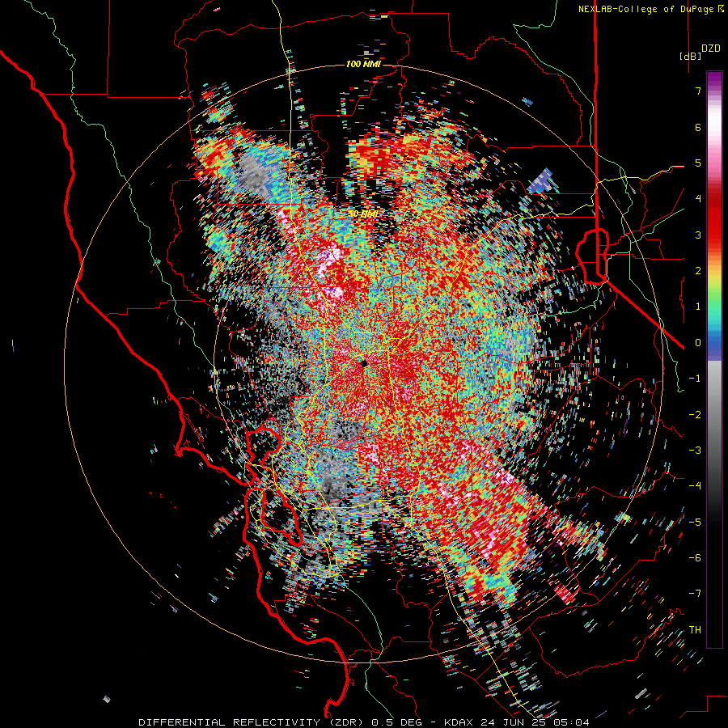Screen dimensions: 728x728
Task: Click the 24 JUN 25 date text
Action: click(512, 722)
